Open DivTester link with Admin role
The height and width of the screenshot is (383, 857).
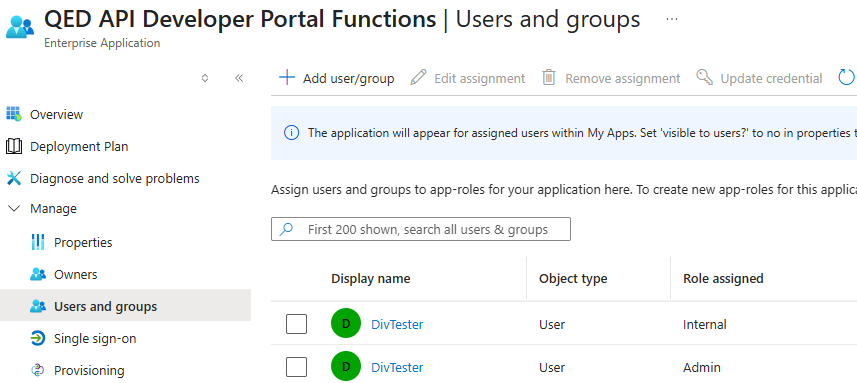(397, 368)
